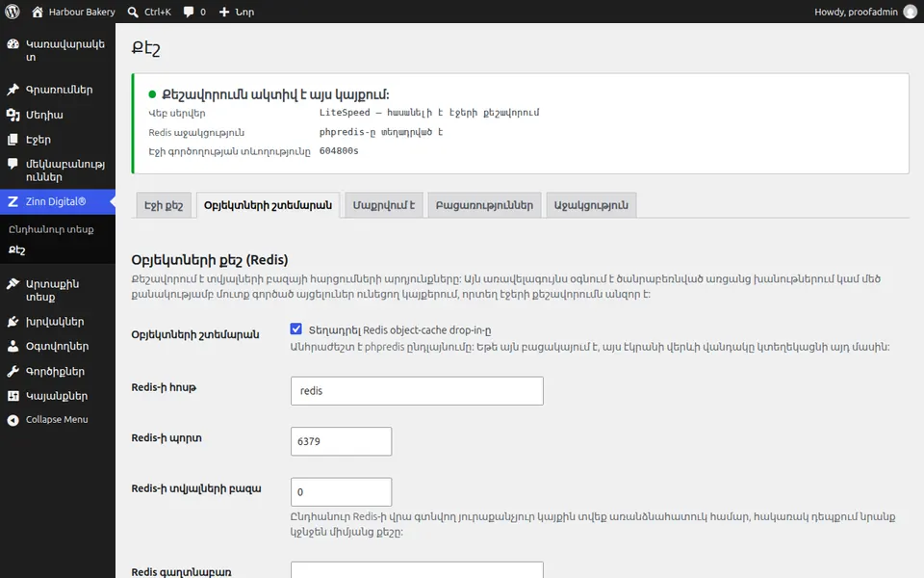Click the Redis-ի տվյալների բազա field
Screen dimensions: 924x578
coord(341,492)
